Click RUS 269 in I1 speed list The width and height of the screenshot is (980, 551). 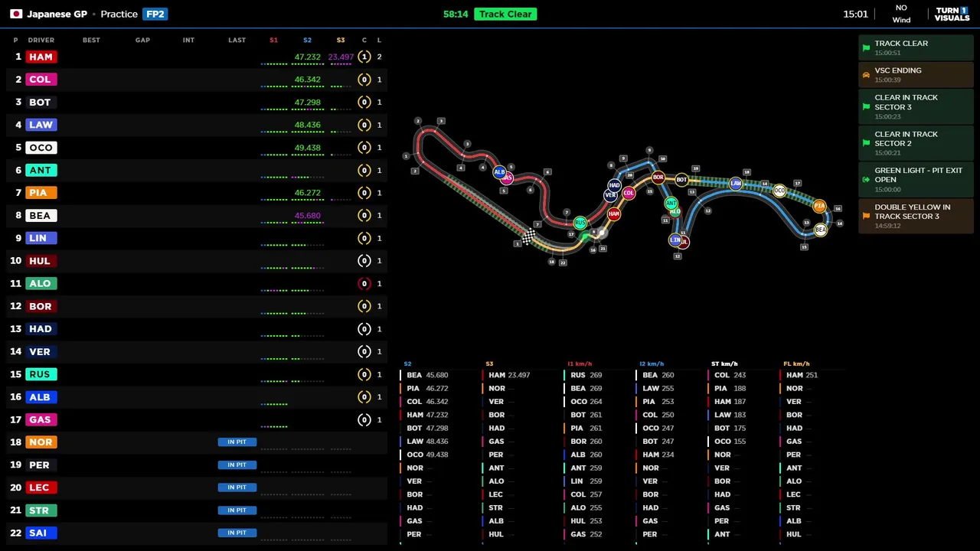tap(586, 375)
